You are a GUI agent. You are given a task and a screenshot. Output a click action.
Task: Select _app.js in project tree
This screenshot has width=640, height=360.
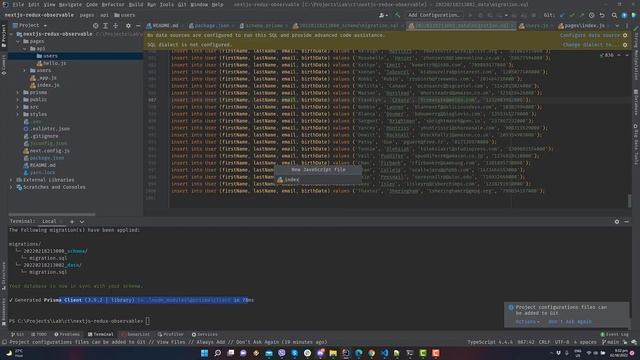pos(47,78)
